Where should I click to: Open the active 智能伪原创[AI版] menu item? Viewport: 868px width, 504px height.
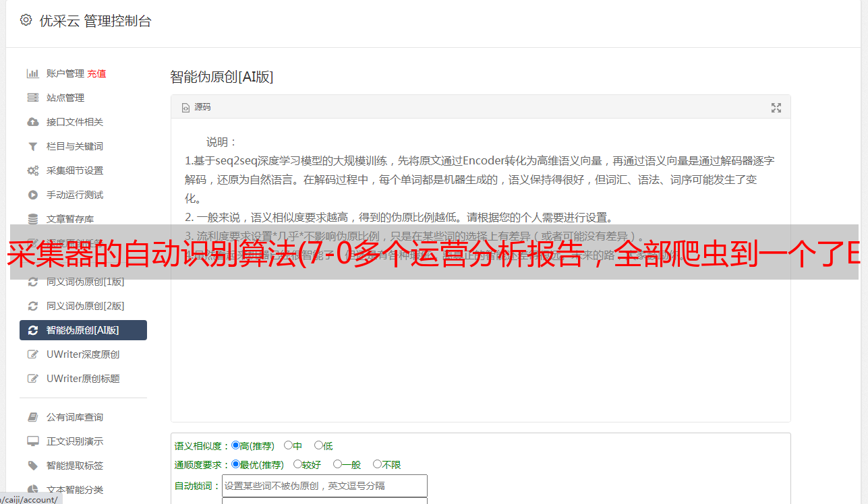(83, 330)
